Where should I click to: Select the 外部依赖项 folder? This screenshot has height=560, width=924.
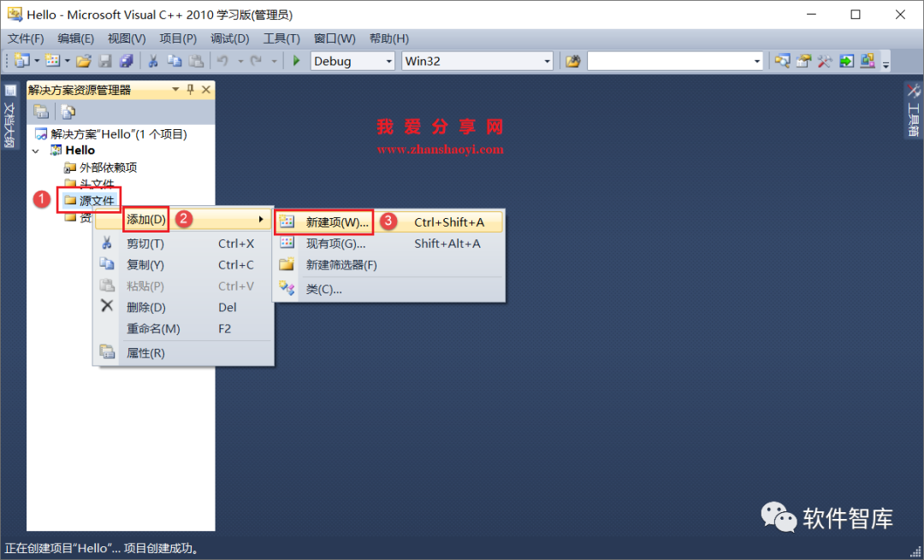(101, 168)
